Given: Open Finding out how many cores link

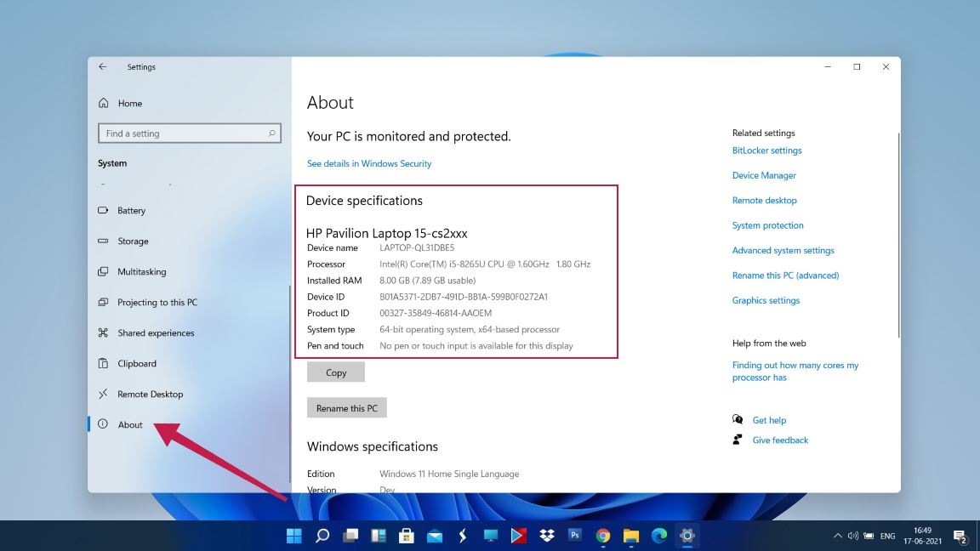Looking at the screenshot, I should [795, 371].
